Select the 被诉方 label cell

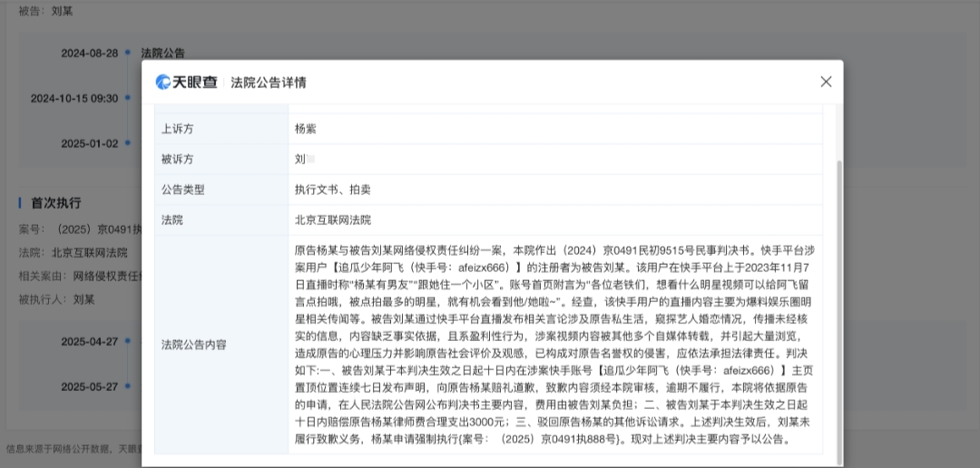click(x=221, y=160)
